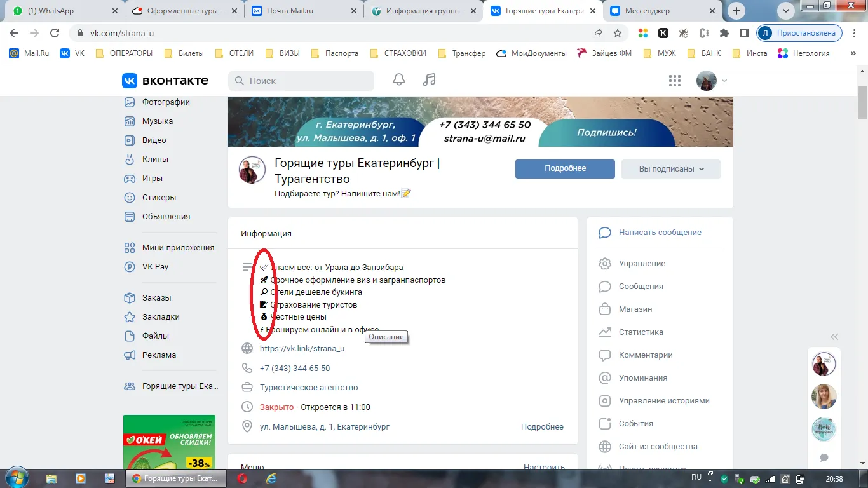868x488 pixels.
Task: Open VK Pay in sidebar
Action: pos(146,267)
